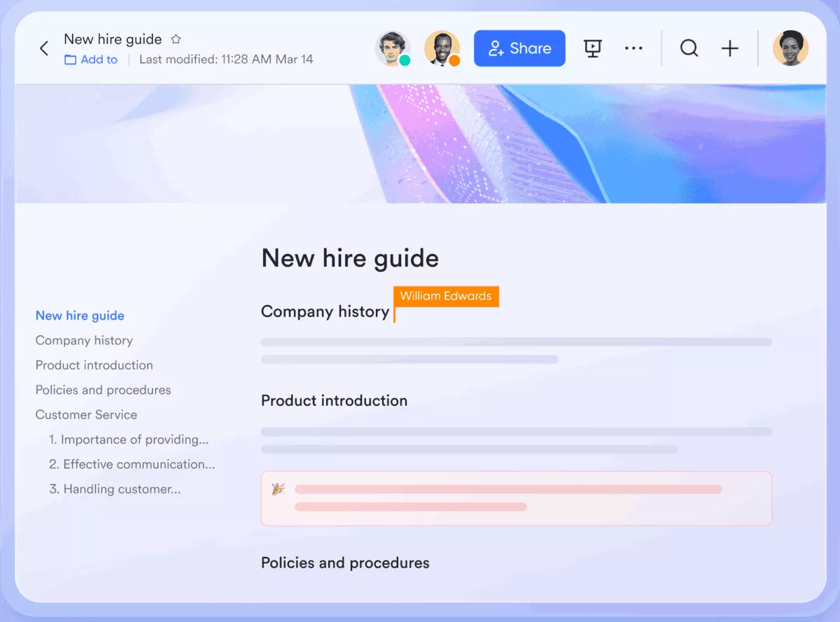Select Customer Service in the outline
840x622 pixels.
86,414
